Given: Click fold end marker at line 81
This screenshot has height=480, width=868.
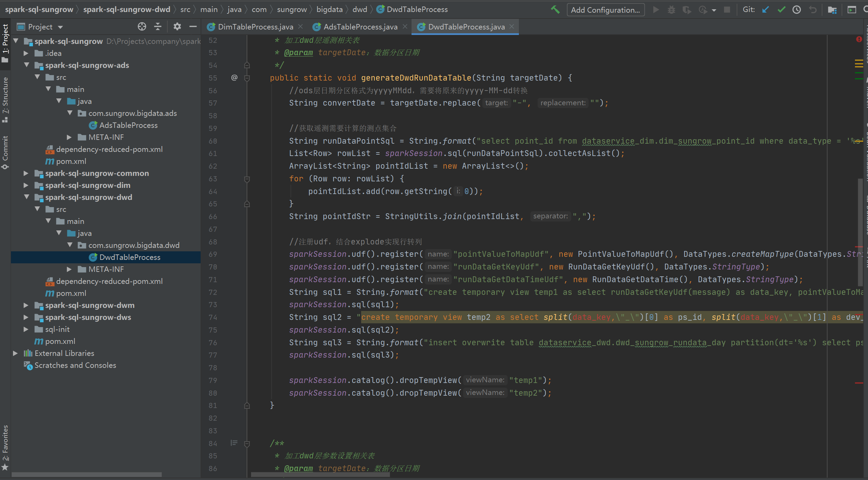Looking at the screenshot, I should pyautogui.click(x=247, y=406).
